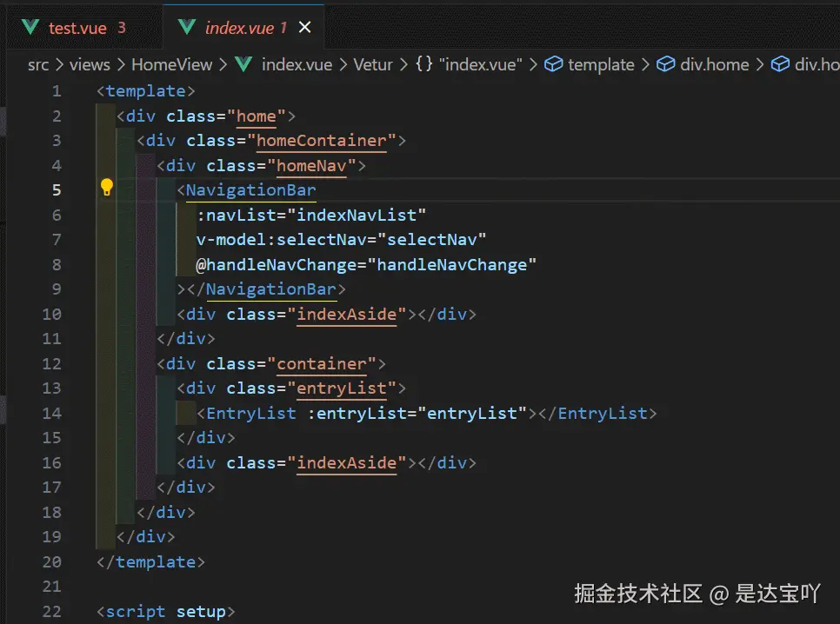The width and height of the screenshot is (840, 624).
Task: Click the template symbol icon in the breadcrumb
Action: click(553, 64)
